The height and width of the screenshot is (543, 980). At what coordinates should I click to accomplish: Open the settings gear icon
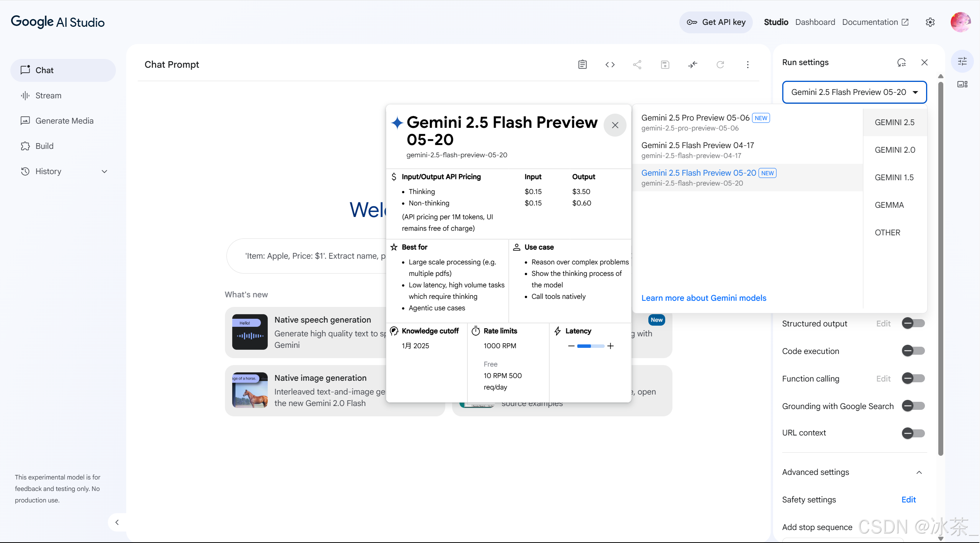coord(930,22)
